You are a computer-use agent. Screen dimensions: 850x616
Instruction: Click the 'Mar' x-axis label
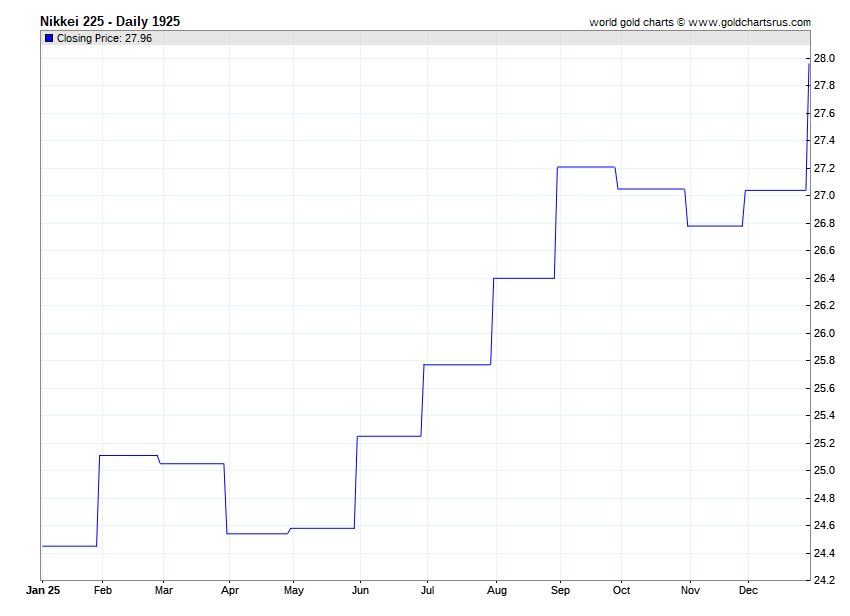pyautogui.click(x=164, y=590)
